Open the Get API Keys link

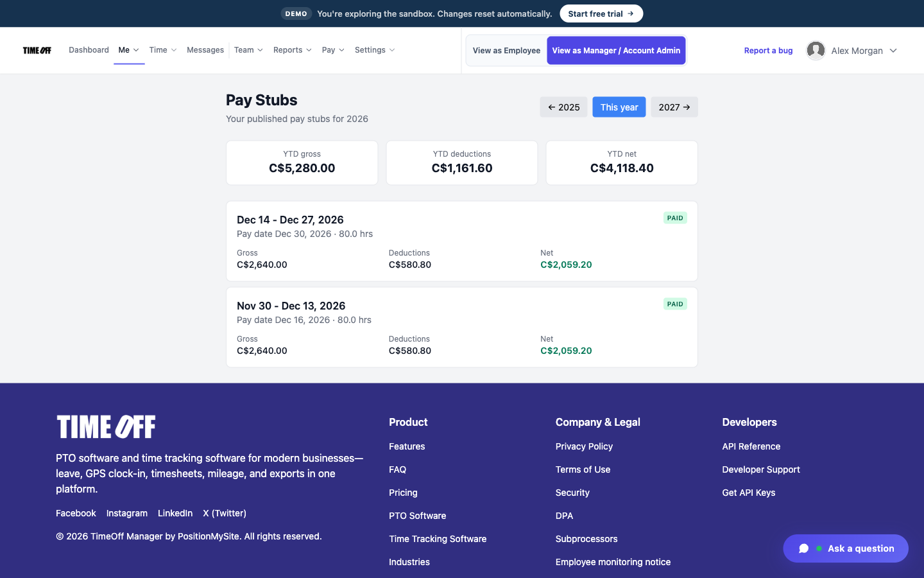click(749, 493)
